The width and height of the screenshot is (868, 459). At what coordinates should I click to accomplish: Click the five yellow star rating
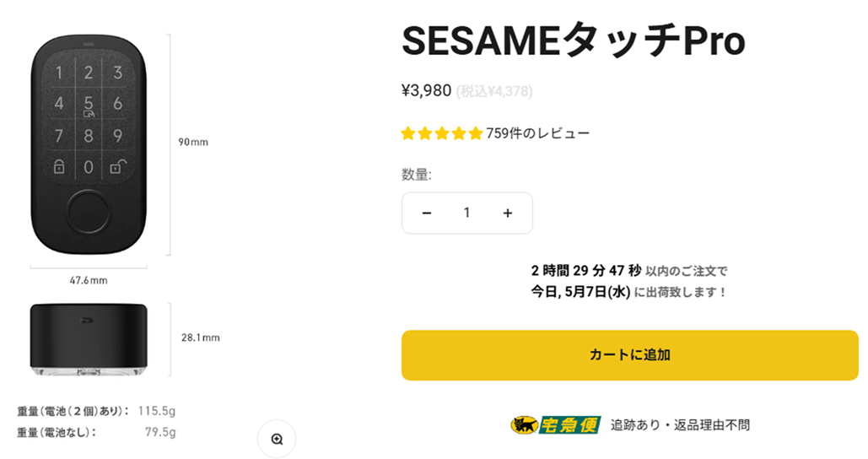tap(442, 133)
